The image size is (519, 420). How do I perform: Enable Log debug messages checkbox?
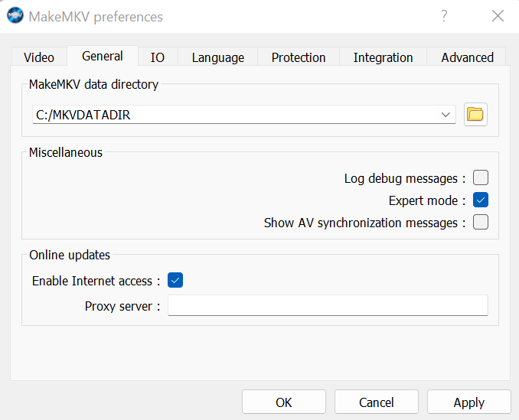(480, 177)
